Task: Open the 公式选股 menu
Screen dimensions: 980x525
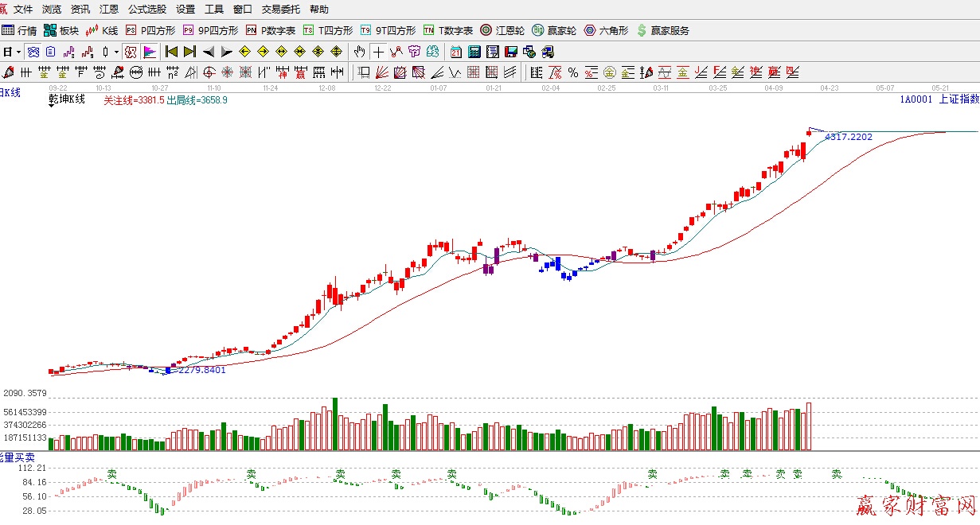Action: click(147, 10)
